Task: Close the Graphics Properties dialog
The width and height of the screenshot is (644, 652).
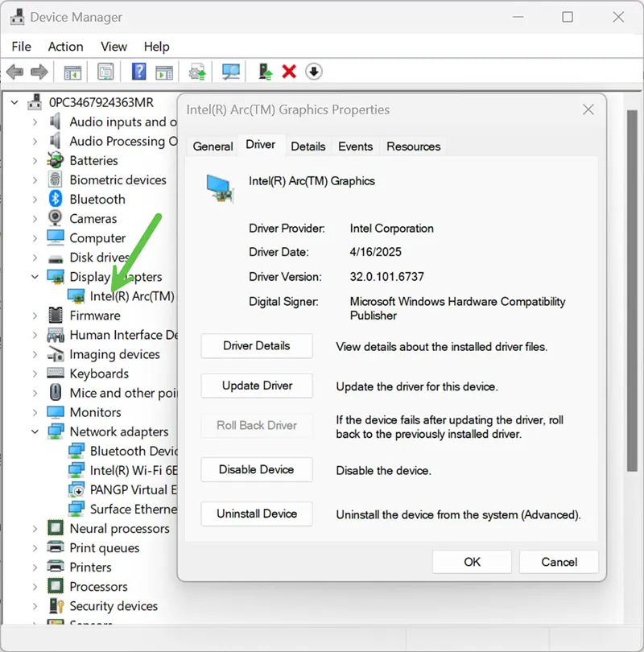Action: [588, 109]
